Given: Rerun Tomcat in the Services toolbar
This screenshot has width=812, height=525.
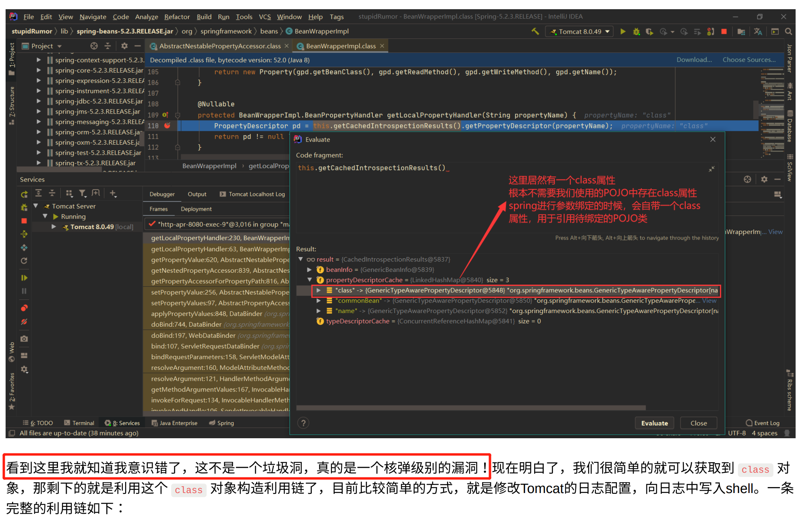Looking at the screenshot, I should pos(24,194).
